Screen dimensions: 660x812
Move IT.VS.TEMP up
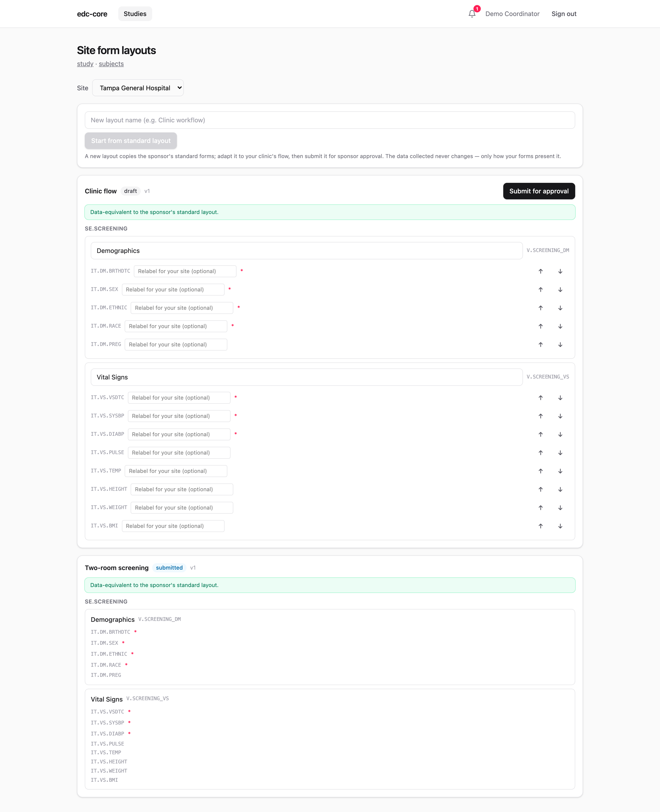[541, 471]
